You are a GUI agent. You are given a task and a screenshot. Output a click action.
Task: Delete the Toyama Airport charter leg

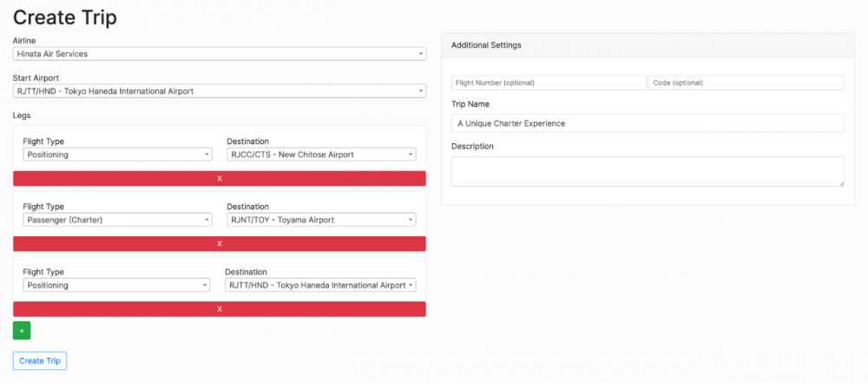point(219,244)
